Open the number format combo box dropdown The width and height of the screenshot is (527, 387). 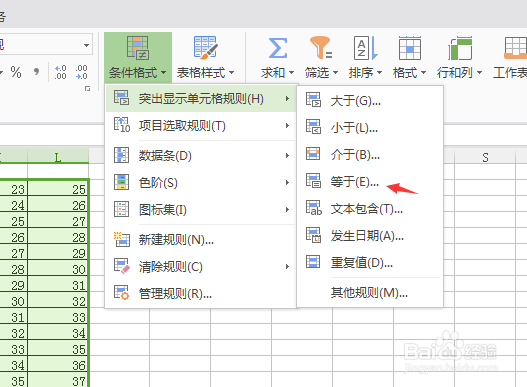click(86, 45)
